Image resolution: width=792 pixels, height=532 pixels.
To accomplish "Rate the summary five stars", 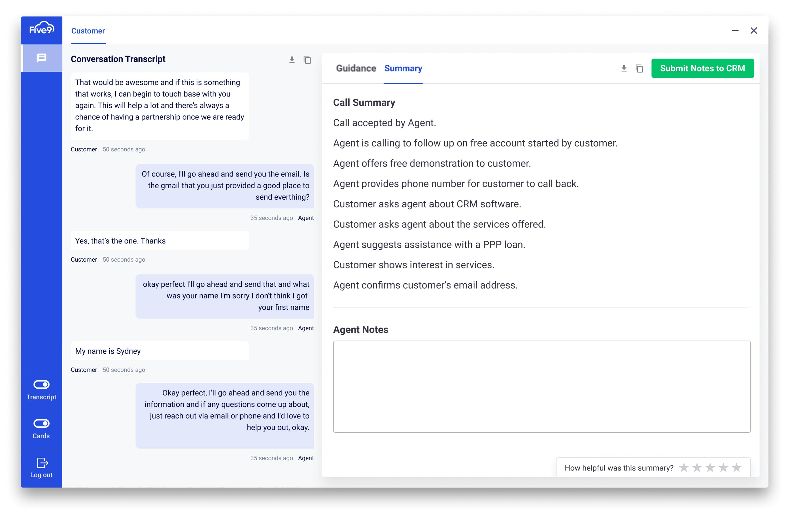I will click(x=736, y=468).
